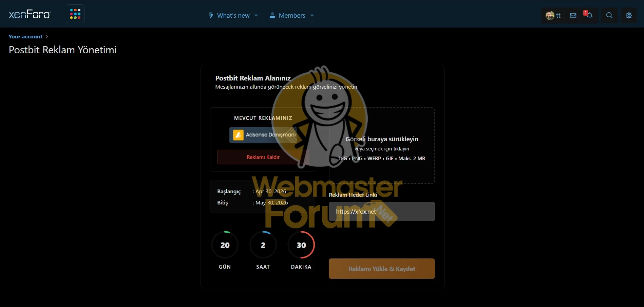644x307 pixels.
Task: Expand the What's new dropdown arrow
Action: (256, 16)
